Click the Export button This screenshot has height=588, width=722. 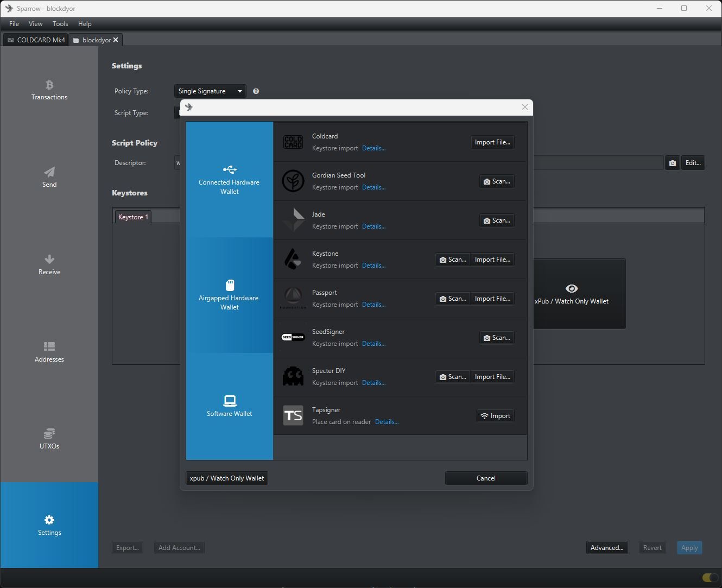[x=128, y=548]
